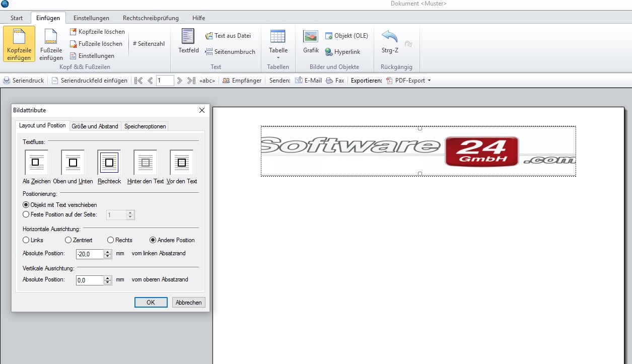Viewport: 632px width, 364px height.
Task: Start Seriendruck mail merge
Action: pyautogui.click(x=24, y=81)
